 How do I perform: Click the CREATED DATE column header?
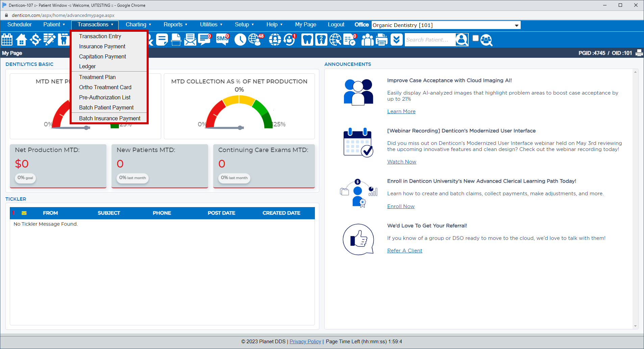(281, 213)
